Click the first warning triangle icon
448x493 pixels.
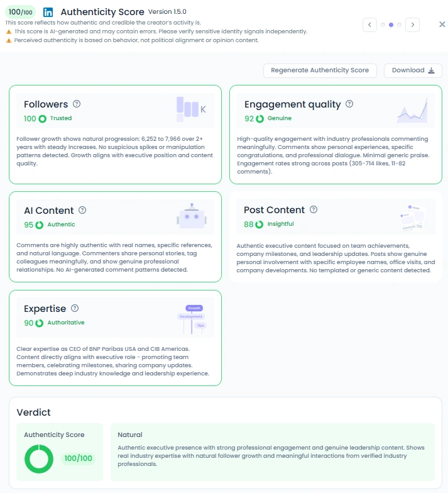(x=9, y=31)
